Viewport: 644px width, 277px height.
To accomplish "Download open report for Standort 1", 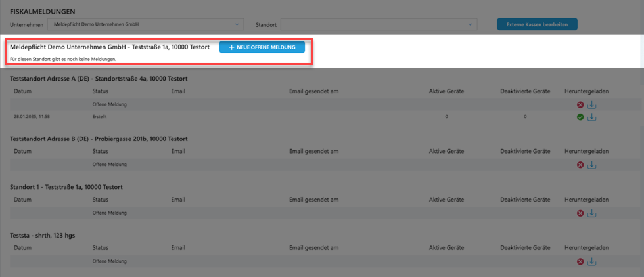I will click(x=591, y=213).
